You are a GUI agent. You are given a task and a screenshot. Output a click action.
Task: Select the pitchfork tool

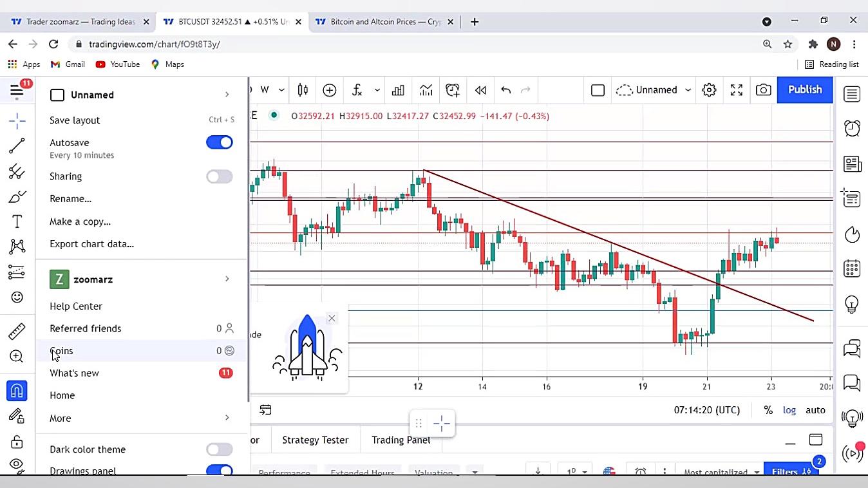pyautogui.click(x=17, y=172)
